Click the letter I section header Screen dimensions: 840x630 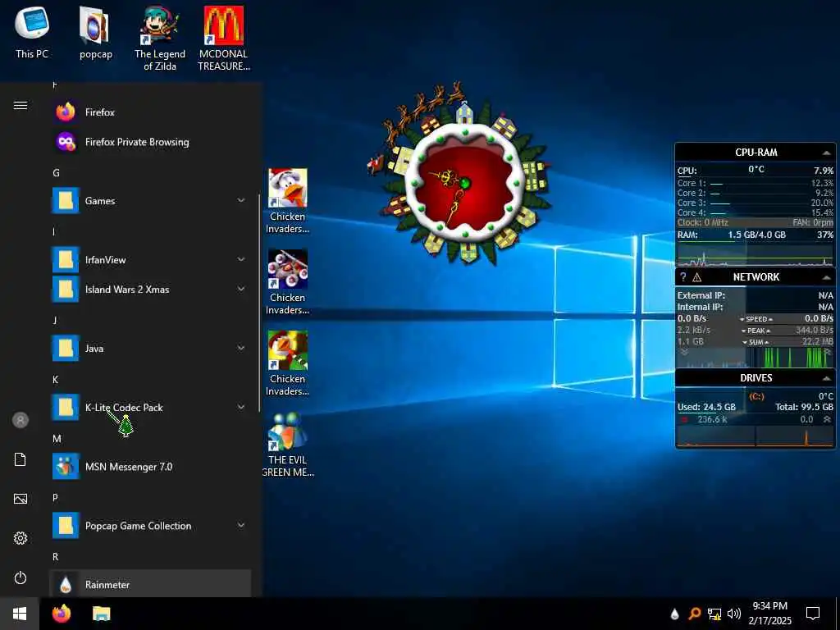click(53, 231)
